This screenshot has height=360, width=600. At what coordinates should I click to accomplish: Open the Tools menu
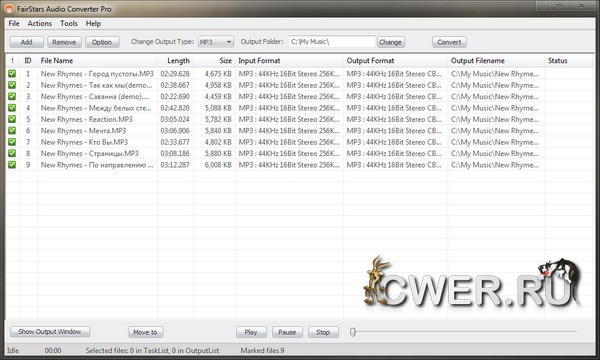[x=69, y=23]
